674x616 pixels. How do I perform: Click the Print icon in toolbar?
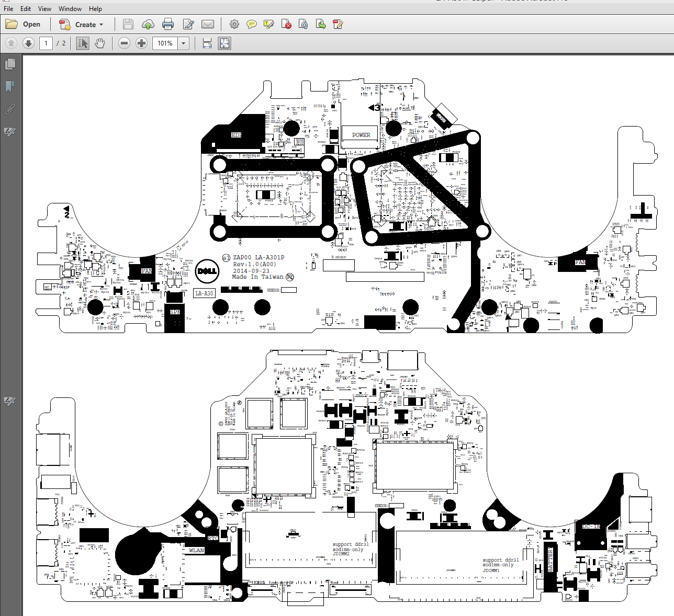168,24
